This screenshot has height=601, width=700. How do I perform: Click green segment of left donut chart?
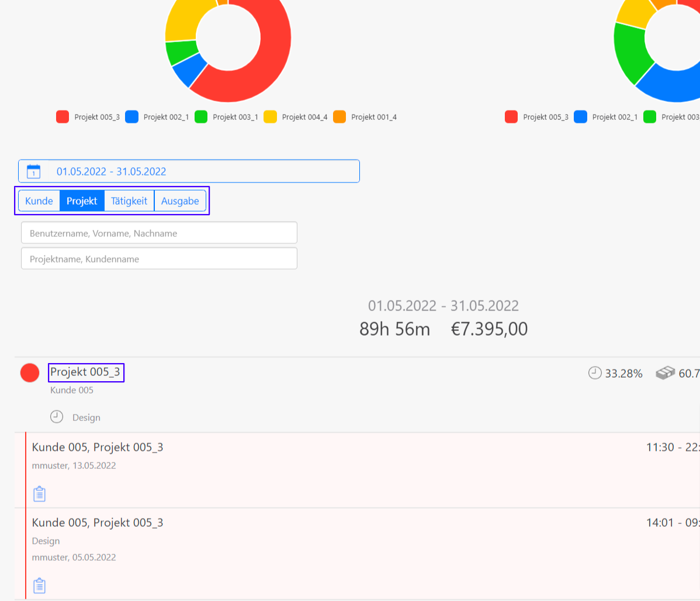pos(181,53)
